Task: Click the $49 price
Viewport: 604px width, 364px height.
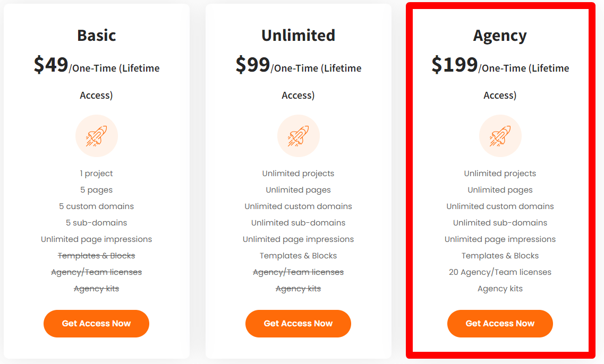Action: [51, 65]
